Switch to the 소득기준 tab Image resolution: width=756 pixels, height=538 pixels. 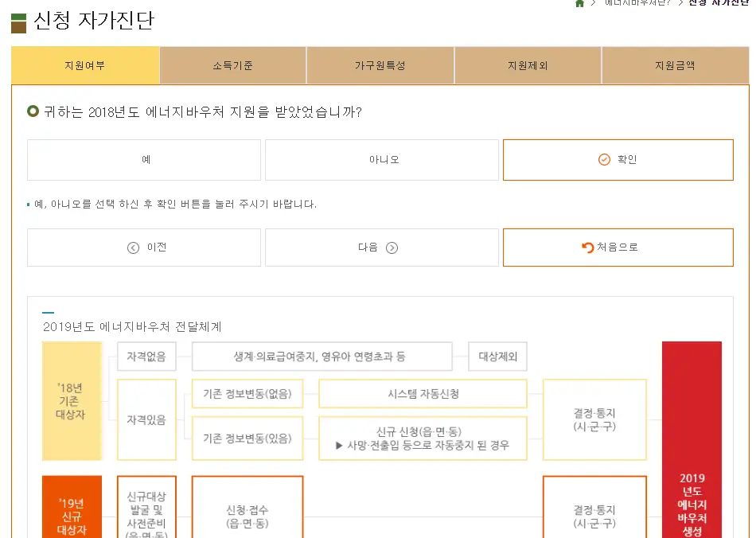[232, 65]
